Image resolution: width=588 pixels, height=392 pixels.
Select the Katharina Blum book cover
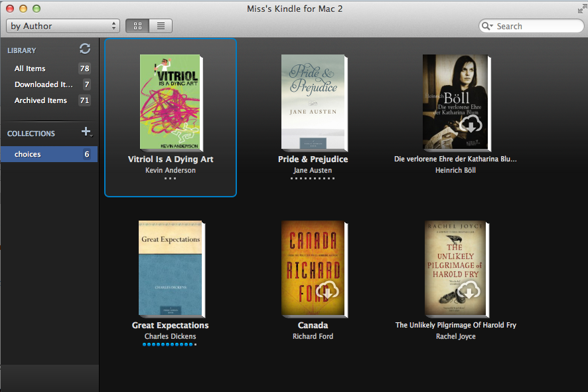coord(457,102)
